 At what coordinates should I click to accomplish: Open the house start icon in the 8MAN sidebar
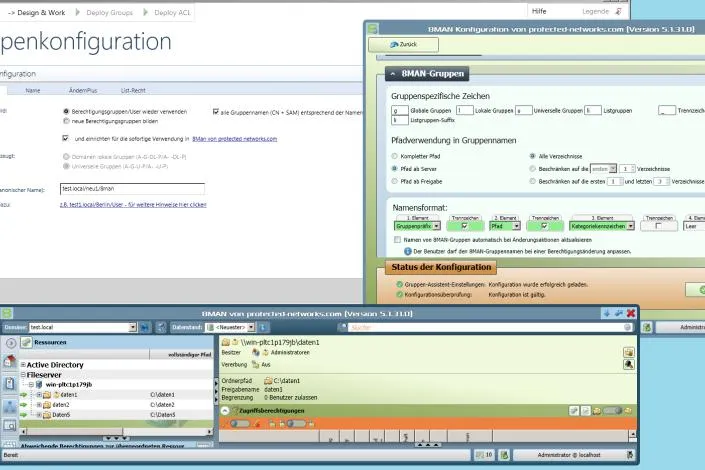(x=10, y=361)
